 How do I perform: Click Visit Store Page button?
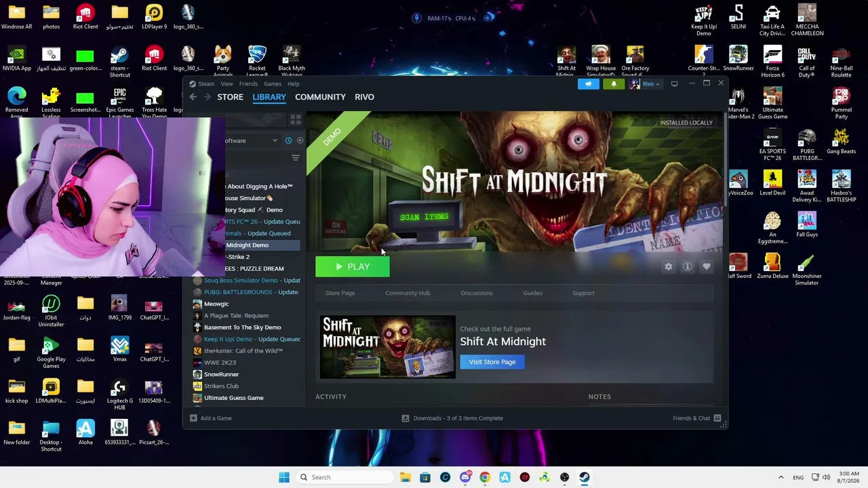(x=492, y=362)
